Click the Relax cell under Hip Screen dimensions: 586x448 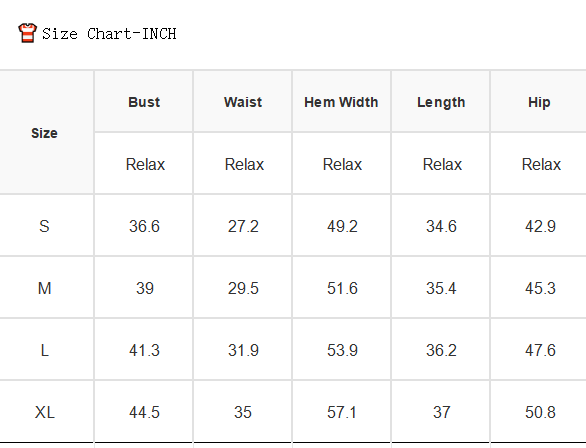(x=541, y=164)
